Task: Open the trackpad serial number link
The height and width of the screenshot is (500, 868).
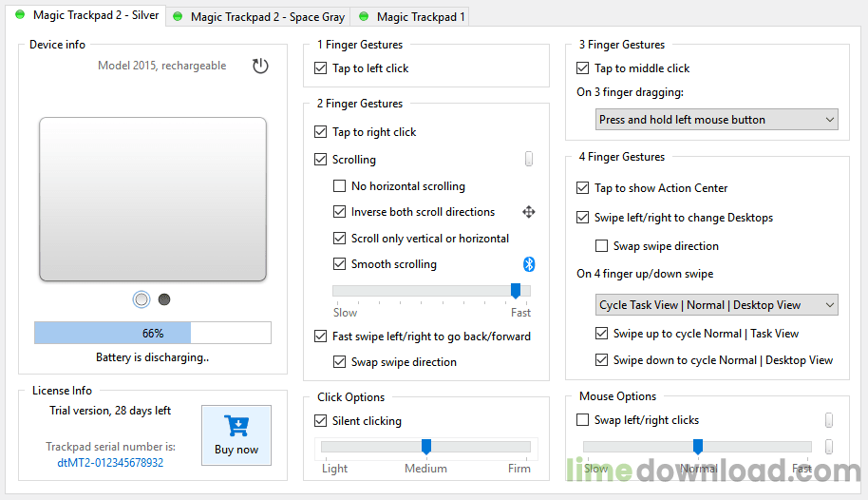Action: coord(110,462)
